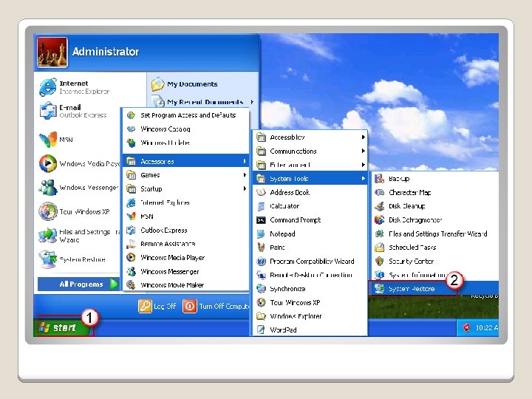Open Windows Messenger in left pane
532x399 pixels.
click(x=78, y=187)
